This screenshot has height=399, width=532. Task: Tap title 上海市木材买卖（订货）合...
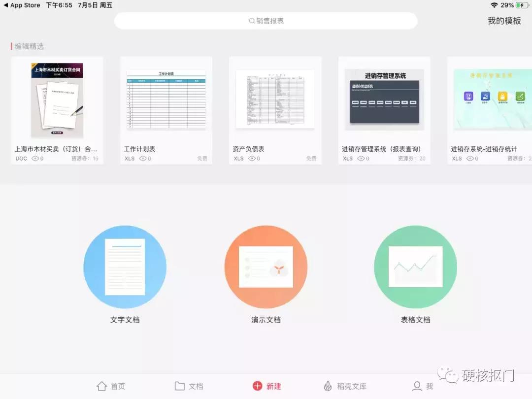point(56,149)
